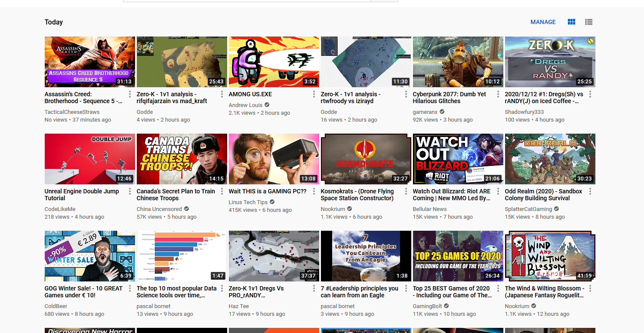Open the Winter Sale -90% thumbnail
The width and height of the screenshot is (644, 333).
click(x=90, y=256)
